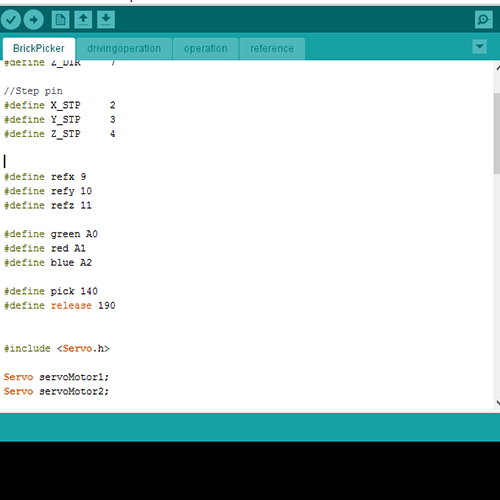Click the "#define blue A2" line

click(x=48, y=263)
